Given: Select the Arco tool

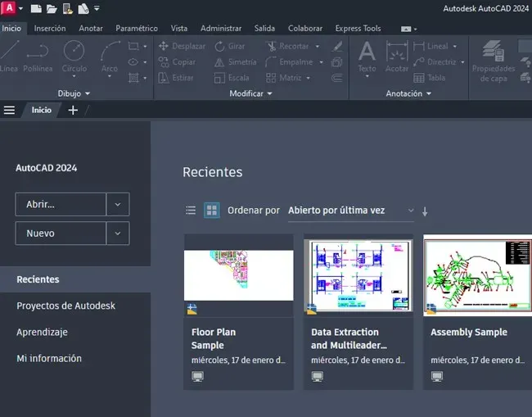Looking at the screenshot, I should pyautogui.click(x=110, y=56).
